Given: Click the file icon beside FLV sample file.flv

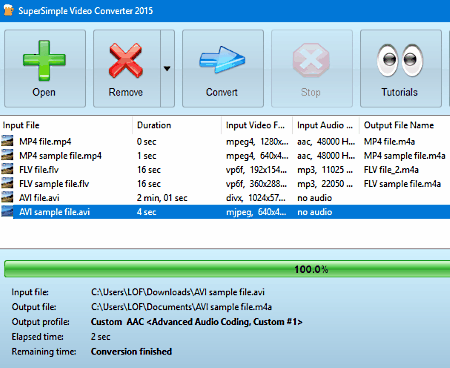Looking at the screenshot, I should pyautogui.click(x=7, y=183).
